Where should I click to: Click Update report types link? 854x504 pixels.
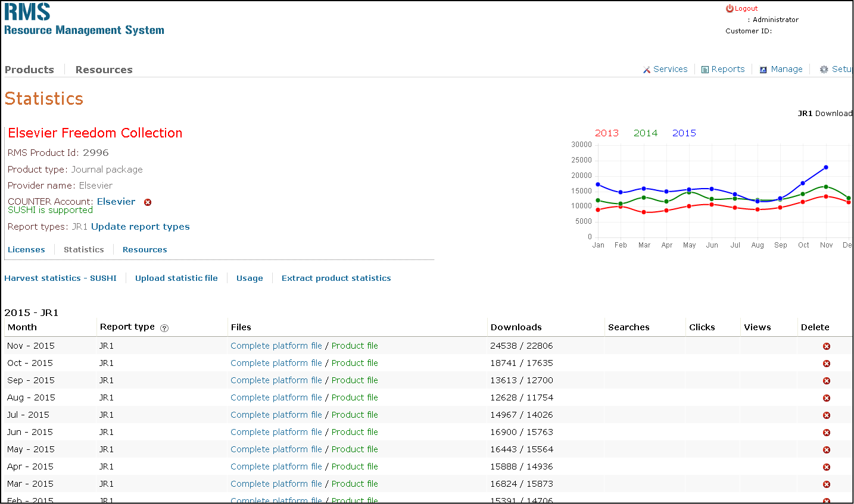tap(141, 227)
